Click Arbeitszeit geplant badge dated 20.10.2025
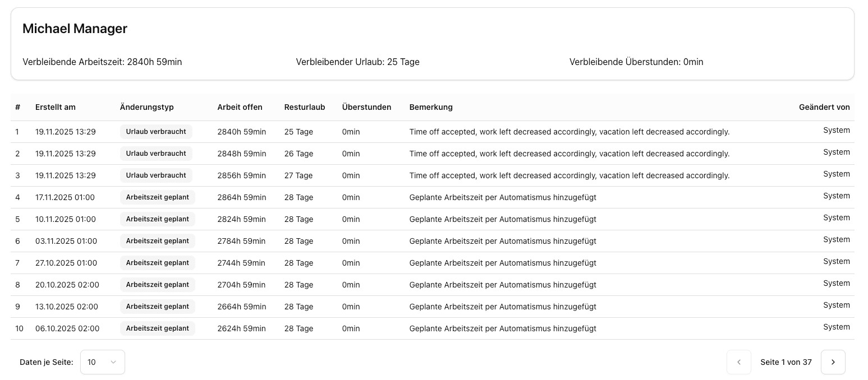This screenshot has height=380, width=868. click(x=158, y=285)
